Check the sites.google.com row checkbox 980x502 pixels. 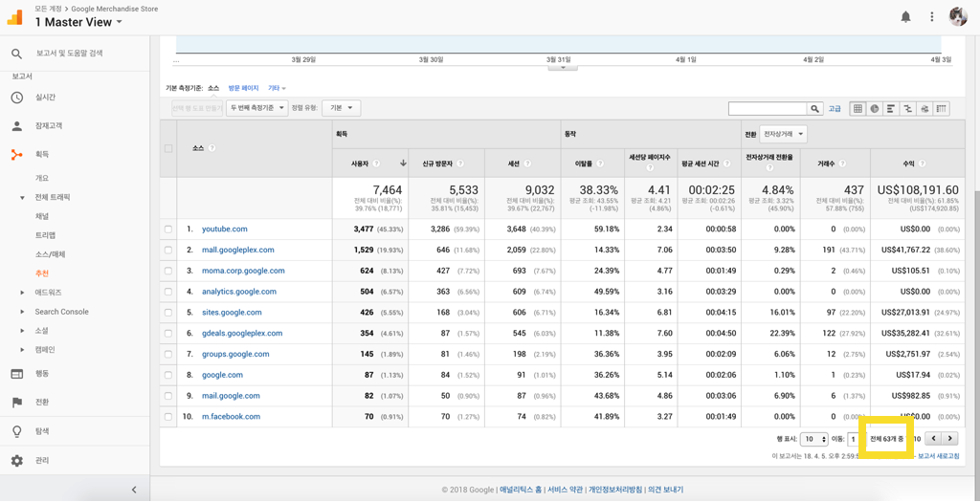point(167,313)
